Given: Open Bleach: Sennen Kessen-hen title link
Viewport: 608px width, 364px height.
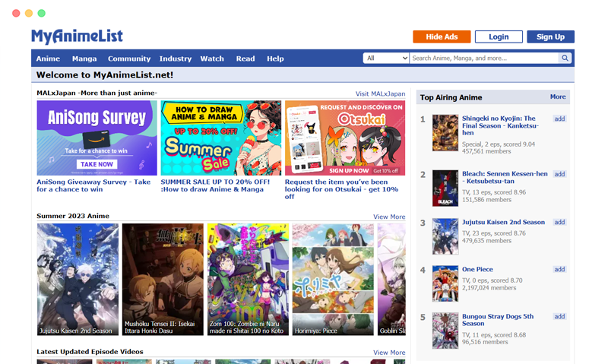Looking at the screenshot, I should (x=505, y=178).
